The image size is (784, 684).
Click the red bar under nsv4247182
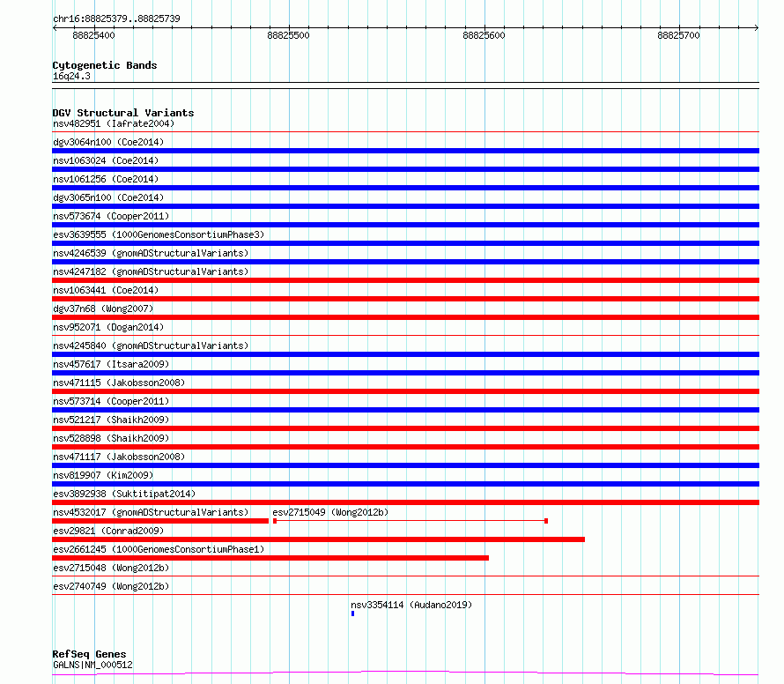pos(405,280)
